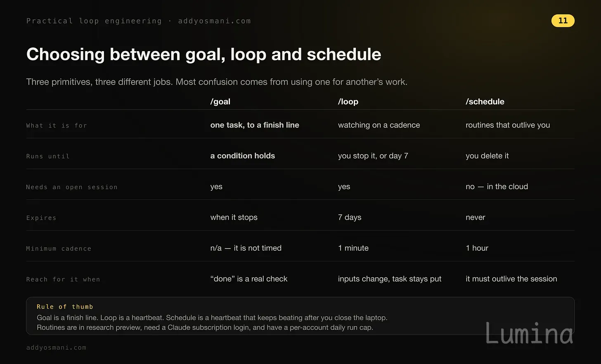Select the /schedule column header

coord(485,102)
